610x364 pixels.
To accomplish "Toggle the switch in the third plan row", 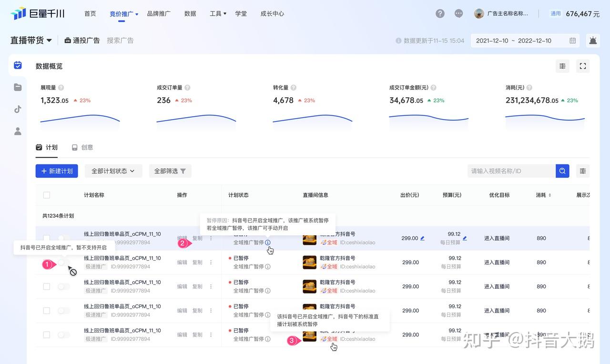I will (x=64, y=286).
